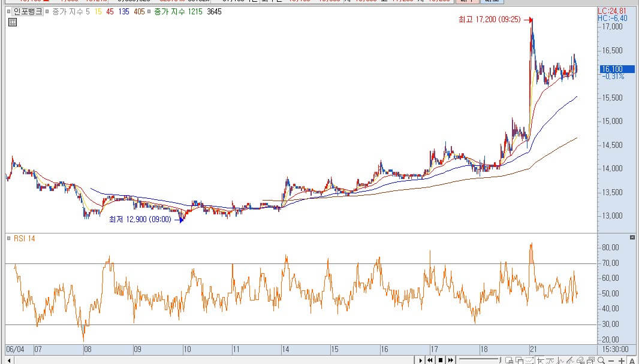Click the minus zoom-out icon
Screen dimensions: 639x364
611,361
